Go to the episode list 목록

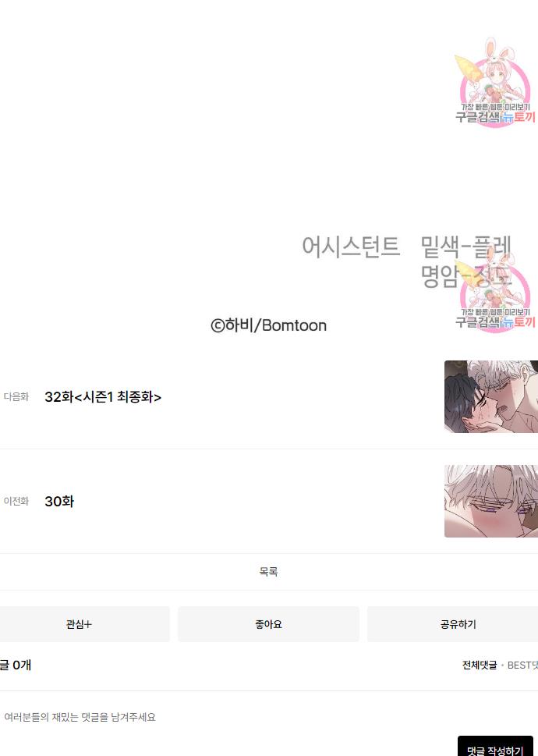[x=268, y=572]
